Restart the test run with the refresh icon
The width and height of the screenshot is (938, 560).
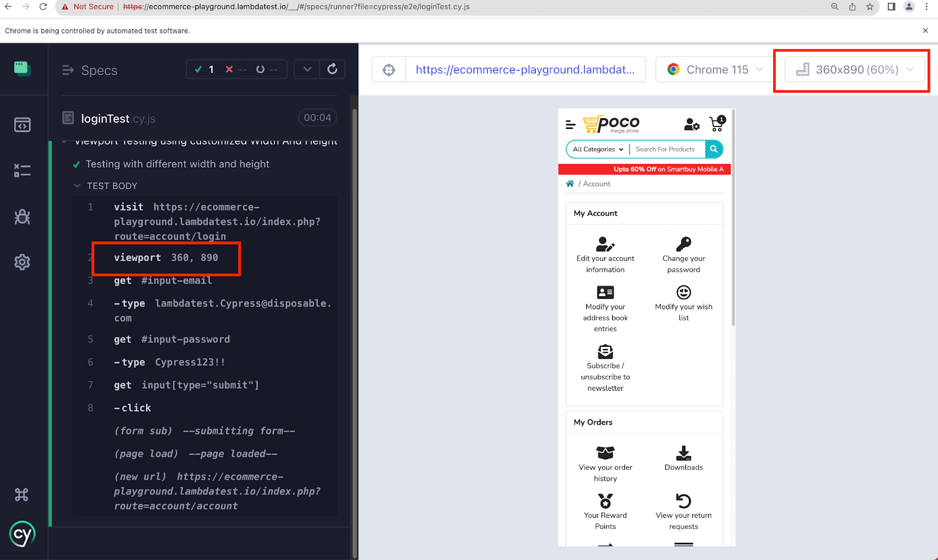coord(332,69)
